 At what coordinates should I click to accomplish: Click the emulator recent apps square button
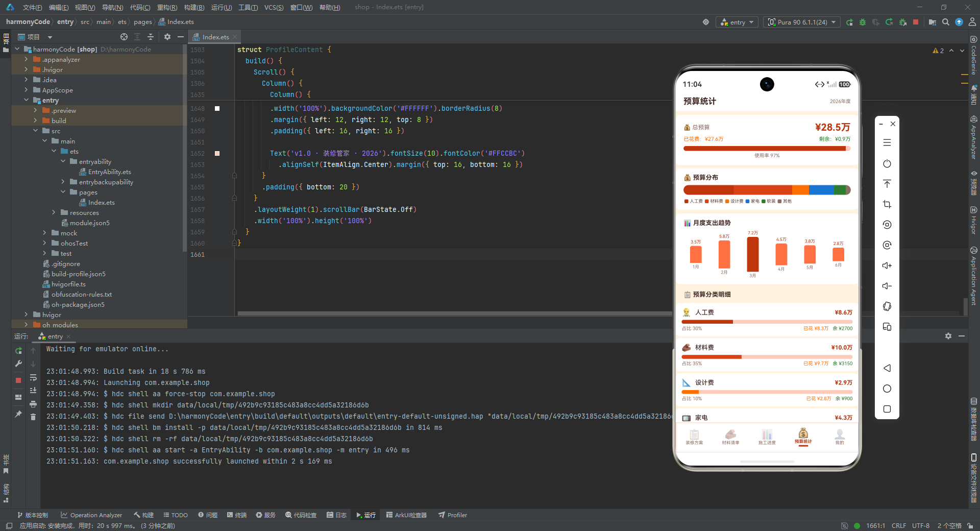tap(887, 409)
